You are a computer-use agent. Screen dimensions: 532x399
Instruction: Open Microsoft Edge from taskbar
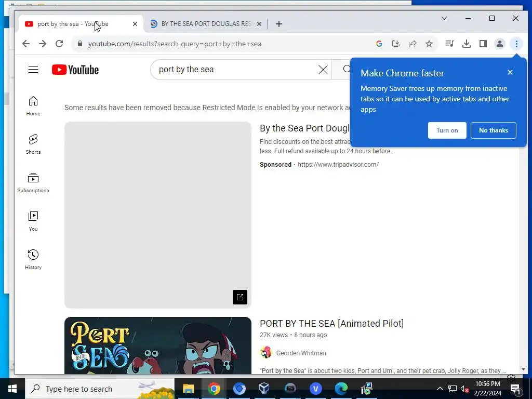click(x=341, y=389)
